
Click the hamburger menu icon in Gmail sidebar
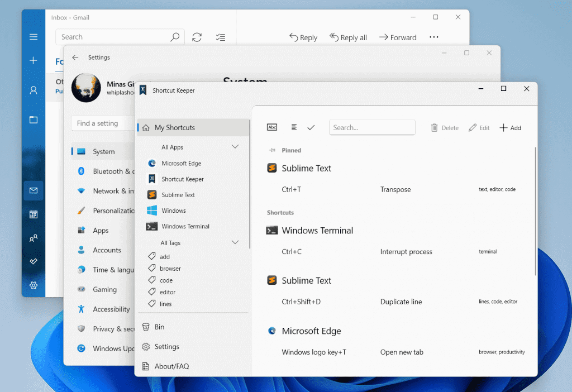(33, 37)
